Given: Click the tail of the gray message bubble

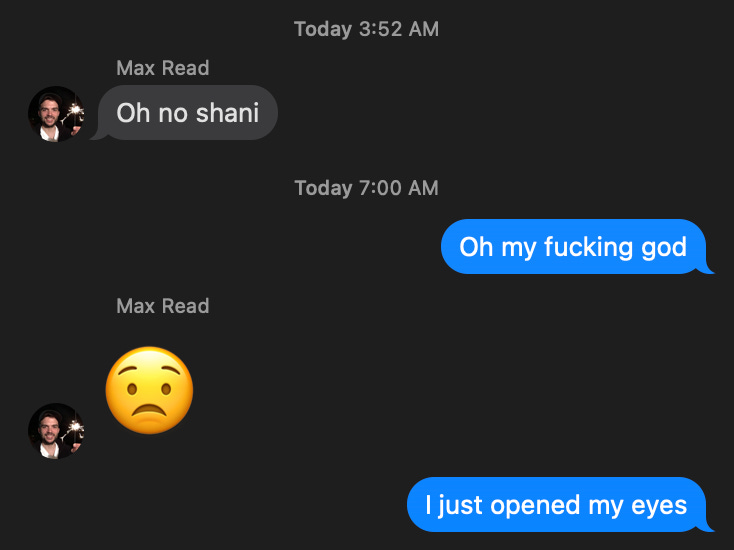Looking at the screenshot, I should point(97,135).
